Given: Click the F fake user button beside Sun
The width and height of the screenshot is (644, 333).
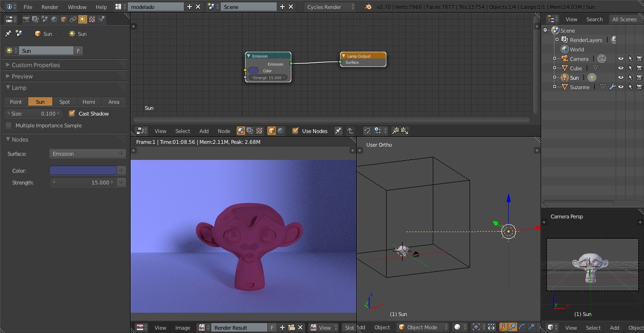Looking at the screenshot, I should point(78,50).
